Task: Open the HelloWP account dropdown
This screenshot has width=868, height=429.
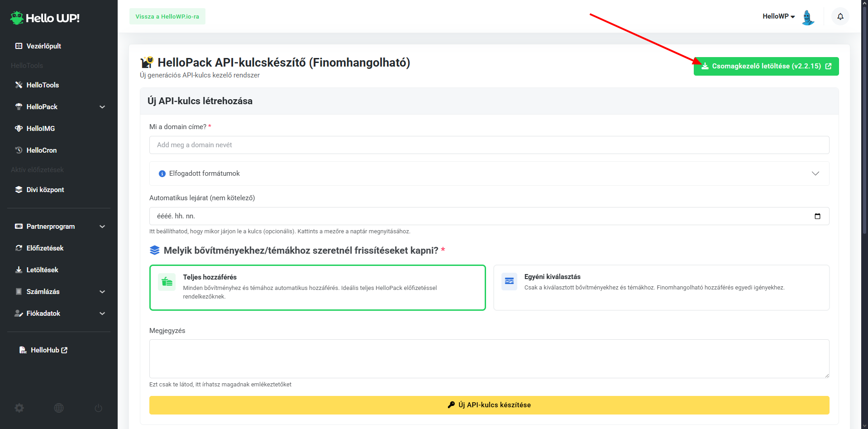Action: pos(778,16)
